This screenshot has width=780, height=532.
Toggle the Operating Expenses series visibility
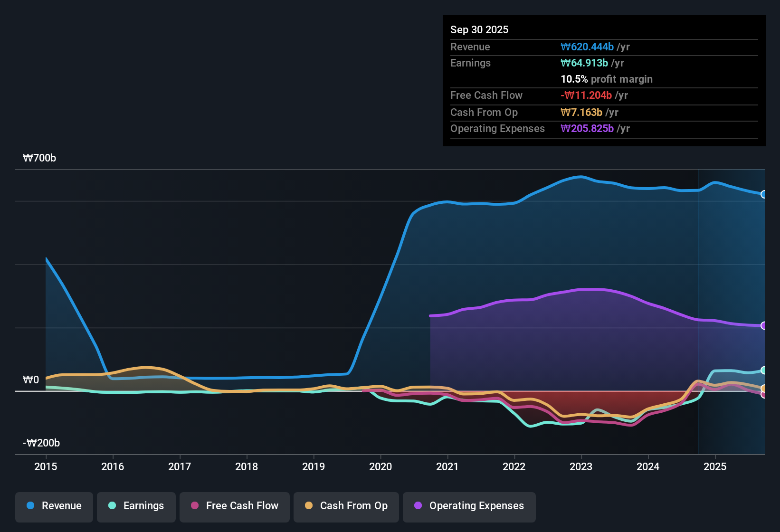469,506
